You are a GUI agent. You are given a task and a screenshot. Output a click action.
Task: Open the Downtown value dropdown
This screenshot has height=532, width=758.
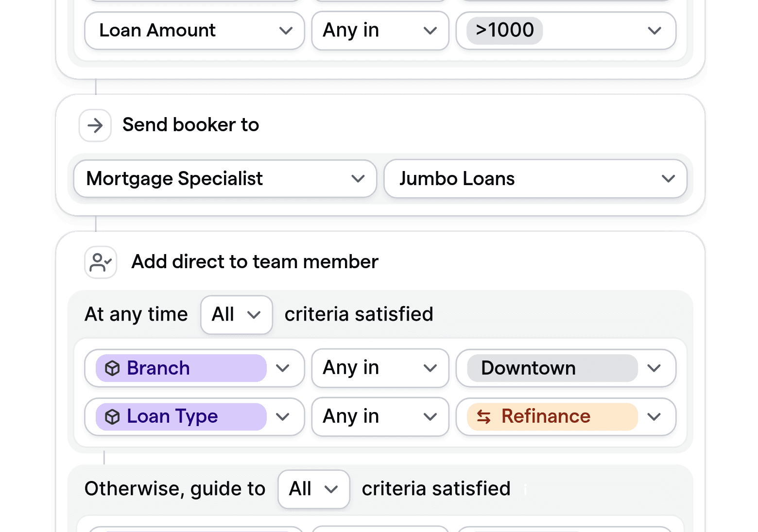click(x=654, y=368)
